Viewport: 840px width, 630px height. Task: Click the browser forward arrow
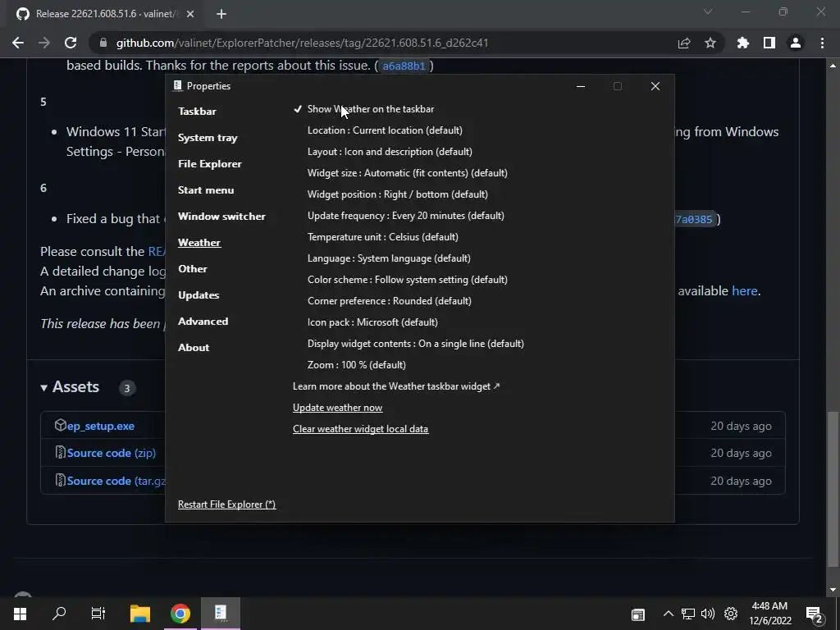(x=44, y=43)
